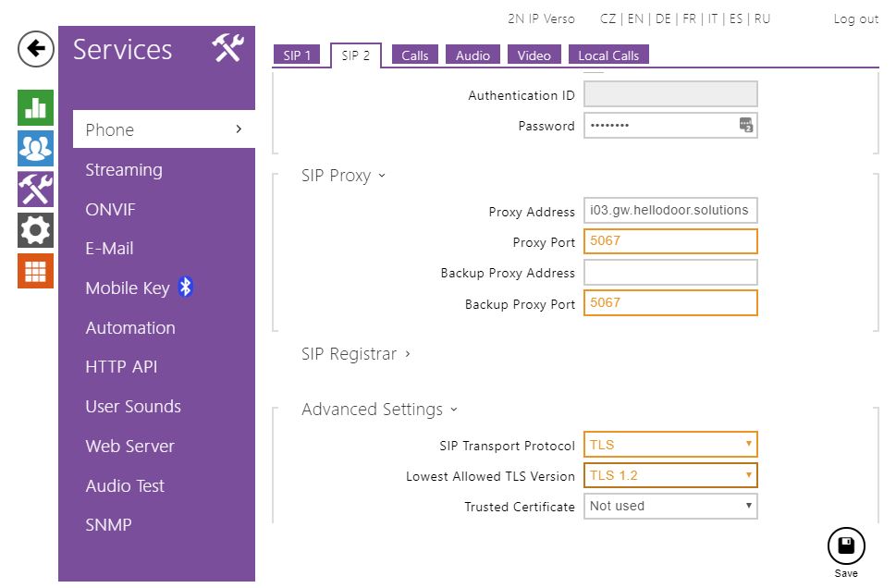Click the password manager icon in Password field
896x588 pixels.
(746, 126)
